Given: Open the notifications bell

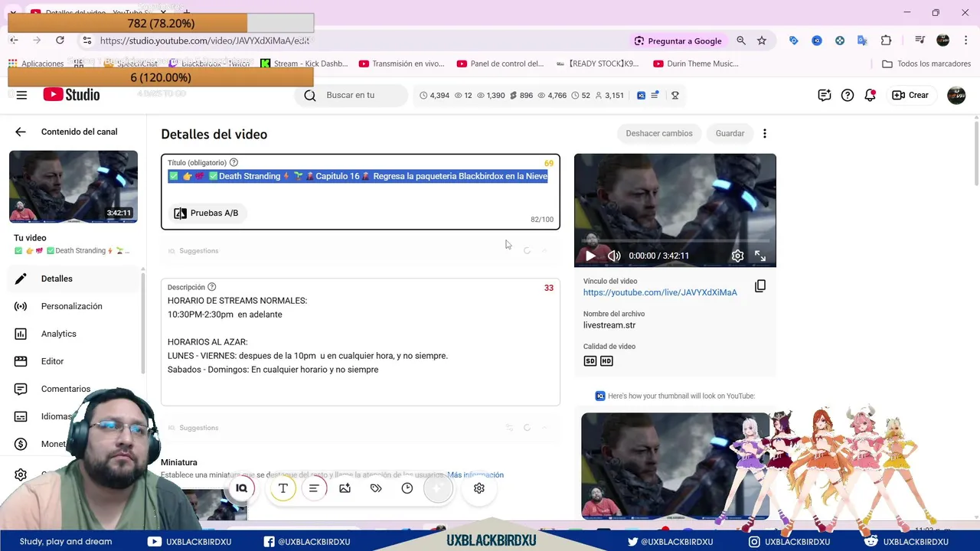Looking at the screenshot, I should click(871, 95).
